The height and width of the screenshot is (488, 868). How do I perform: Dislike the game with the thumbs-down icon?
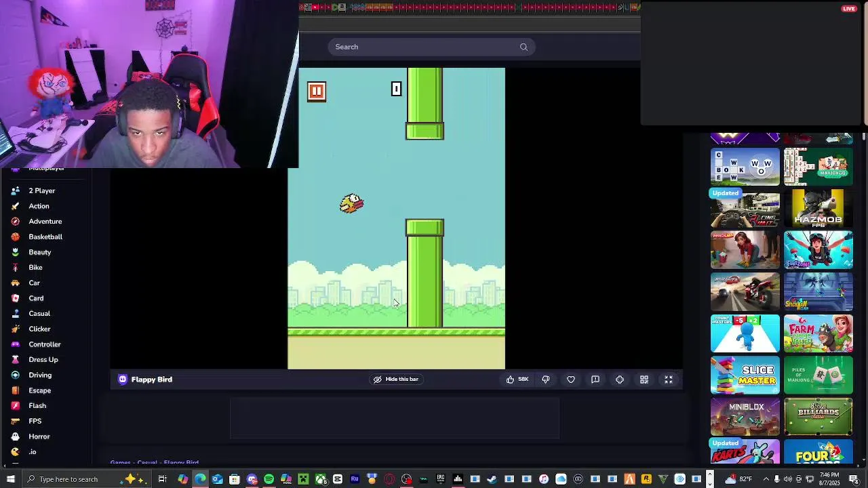[x=546, y=380]
